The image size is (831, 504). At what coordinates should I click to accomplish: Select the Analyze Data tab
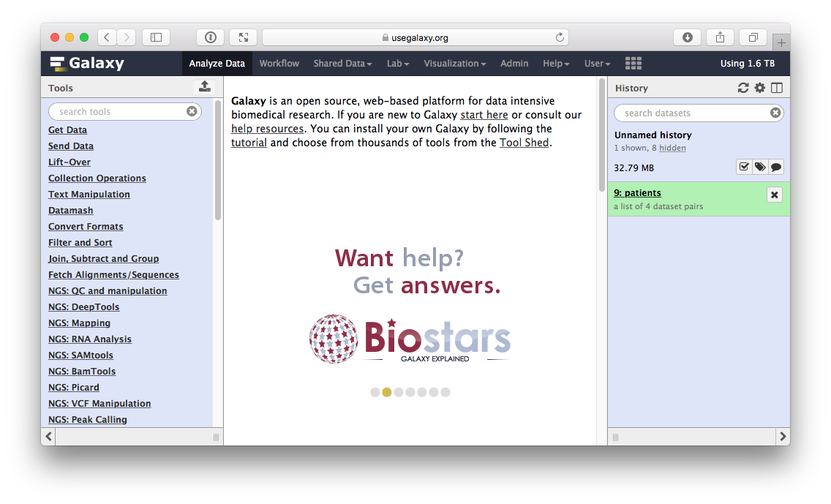(x=217, y=64)
